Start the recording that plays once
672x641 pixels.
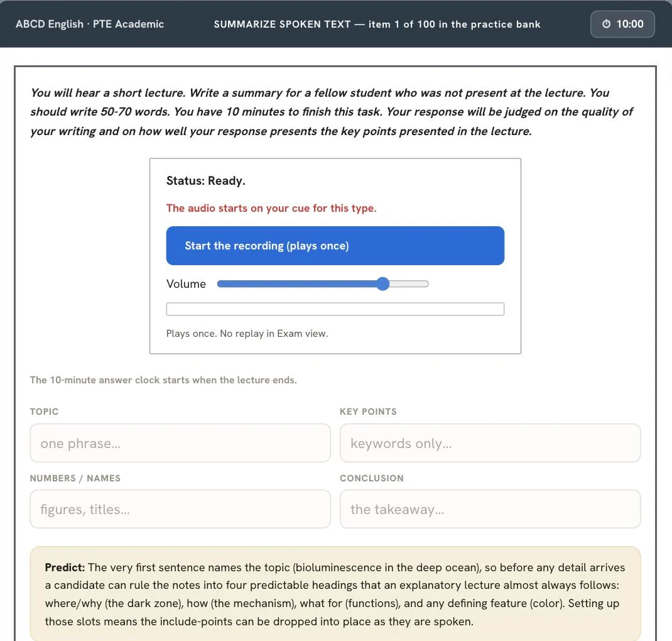click(x=335, y=246)
